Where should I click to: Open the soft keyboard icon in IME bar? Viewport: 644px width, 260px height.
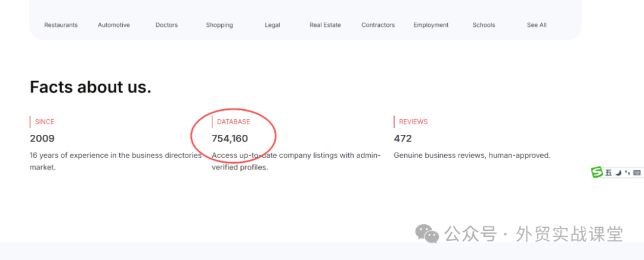636,173
